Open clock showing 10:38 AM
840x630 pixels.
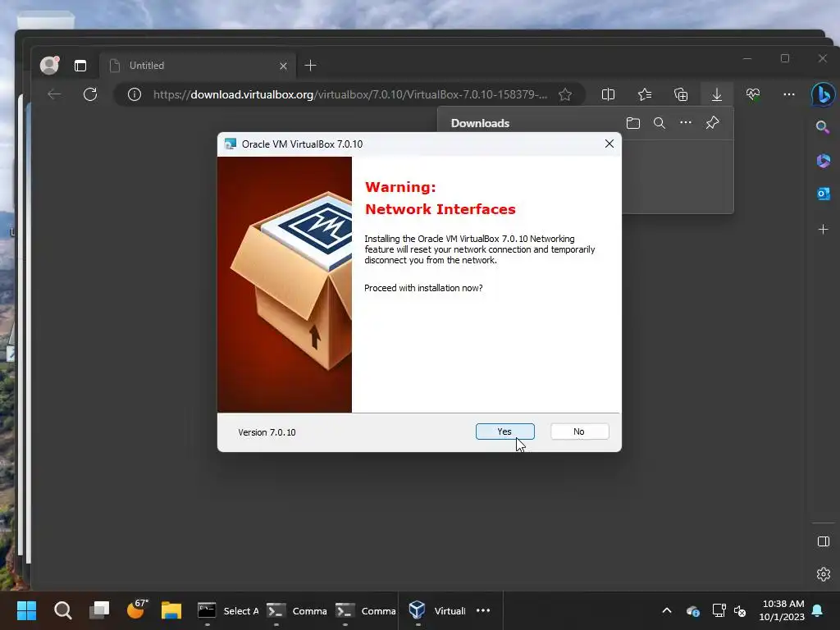click(782, 610)
